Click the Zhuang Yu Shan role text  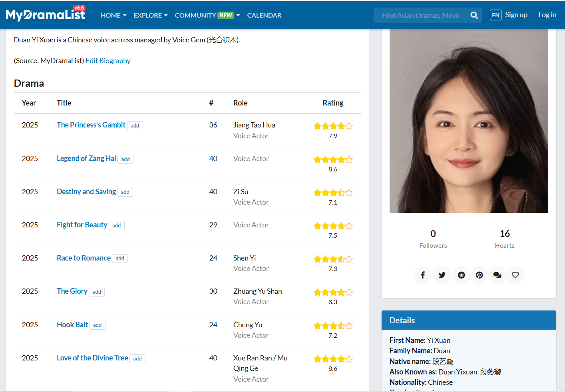258,291
